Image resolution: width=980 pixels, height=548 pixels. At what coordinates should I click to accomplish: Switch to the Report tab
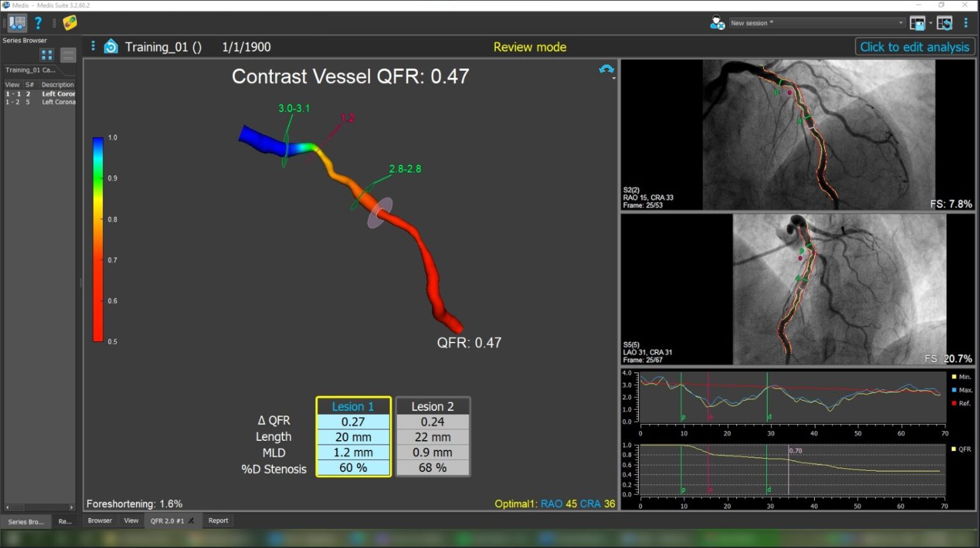[218, 521]
